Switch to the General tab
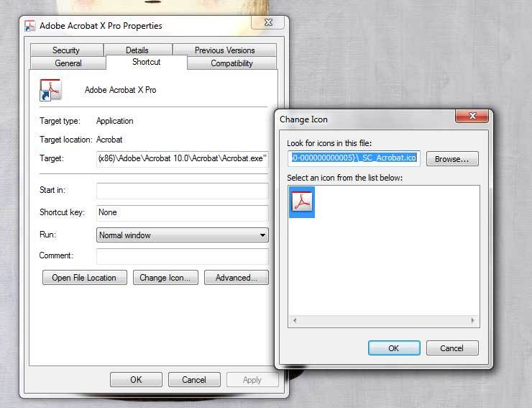The height and width of the screenshot is (408, 532). tap(68, 63)
